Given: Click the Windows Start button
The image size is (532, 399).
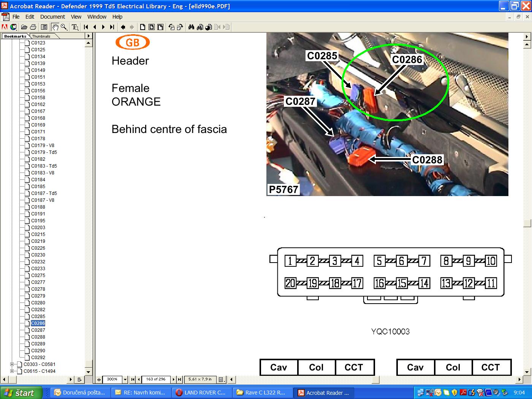Looking at the screenshot, I should [20, 393].
